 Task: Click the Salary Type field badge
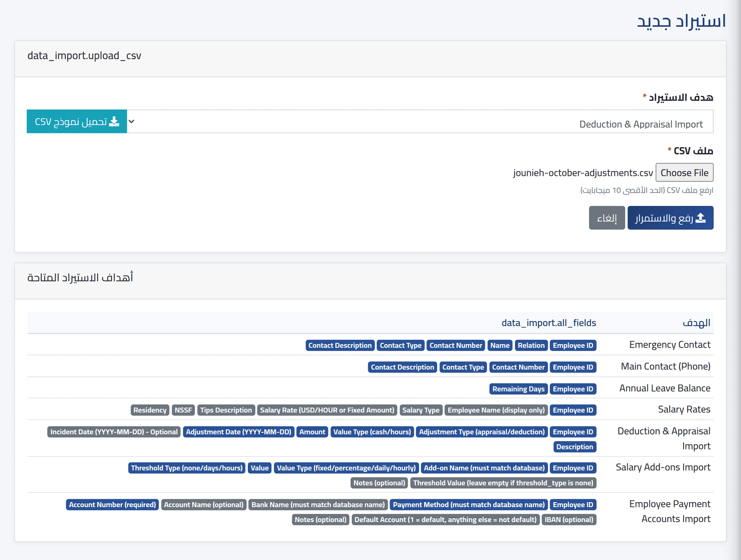tap(421, 410)
